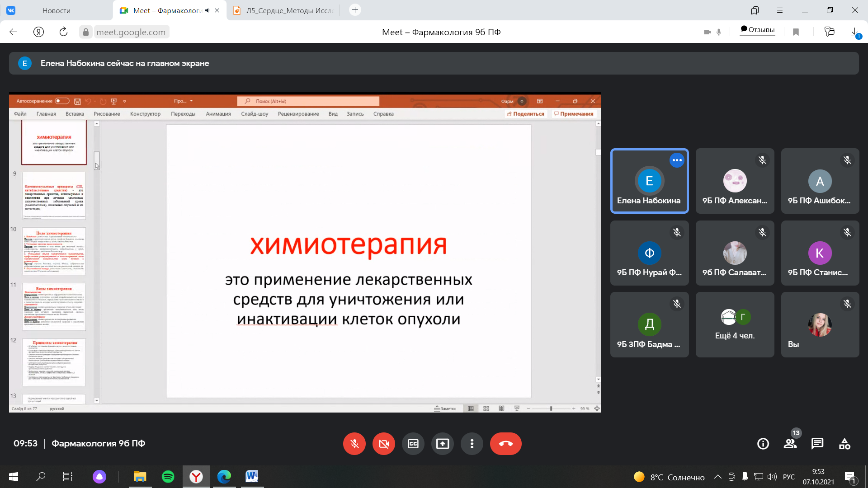Switch to the Новости VK tab
868x488 pixels.
(57, 10)
